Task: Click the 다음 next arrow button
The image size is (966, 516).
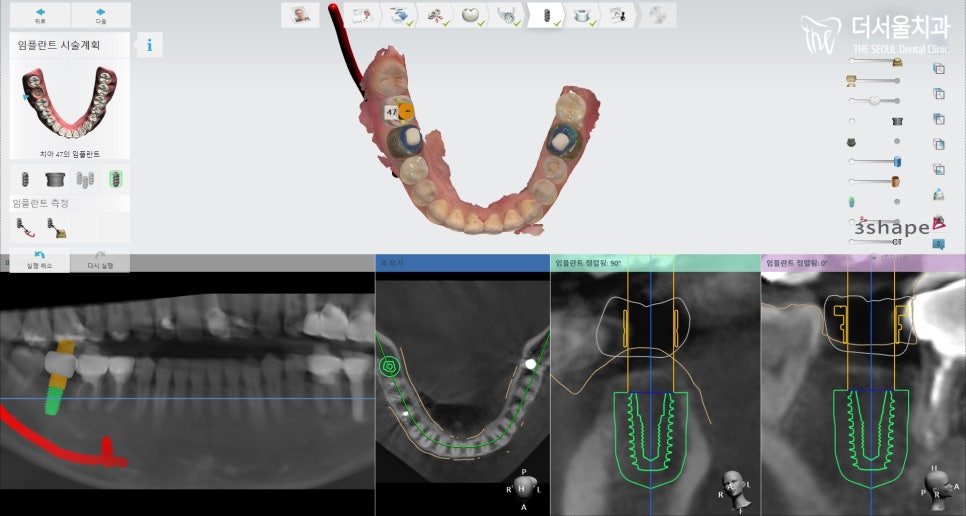Action: tap(100, 14)
